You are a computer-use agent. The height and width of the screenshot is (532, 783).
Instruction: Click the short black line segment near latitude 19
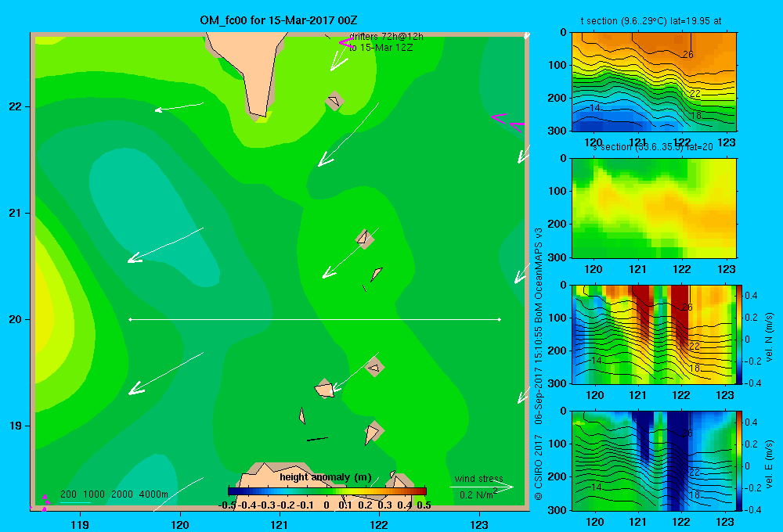click(x=317, y=439)
